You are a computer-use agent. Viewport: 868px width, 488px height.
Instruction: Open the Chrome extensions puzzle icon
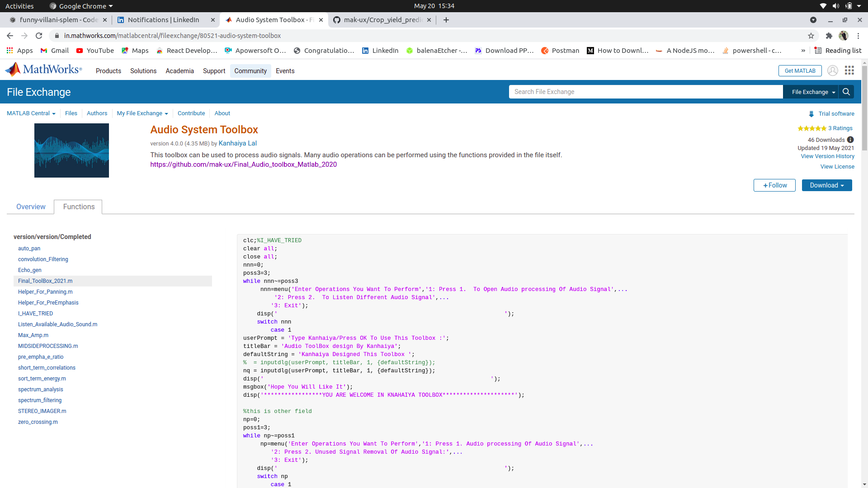[x=829, y=36]
